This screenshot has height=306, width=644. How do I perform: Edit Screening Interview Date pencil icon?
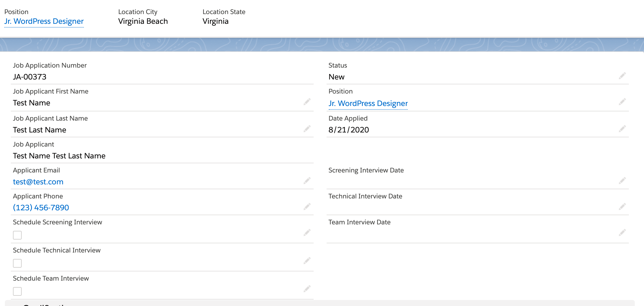[622, 181]
